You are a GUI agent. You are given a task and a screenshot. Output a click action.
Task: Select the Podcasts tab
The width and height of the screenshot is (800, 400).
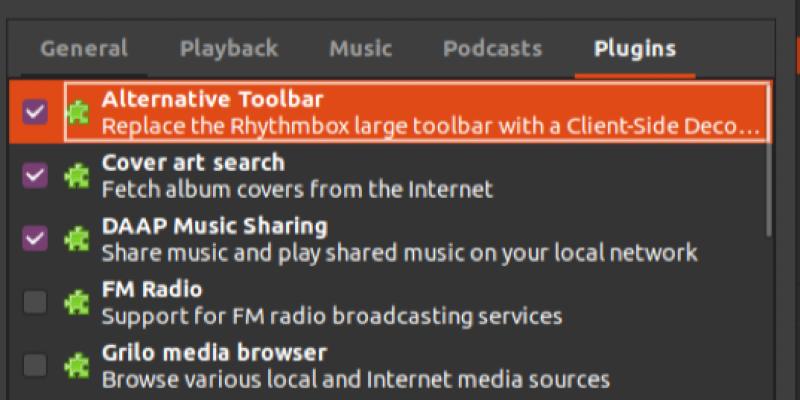click(492, 49)
